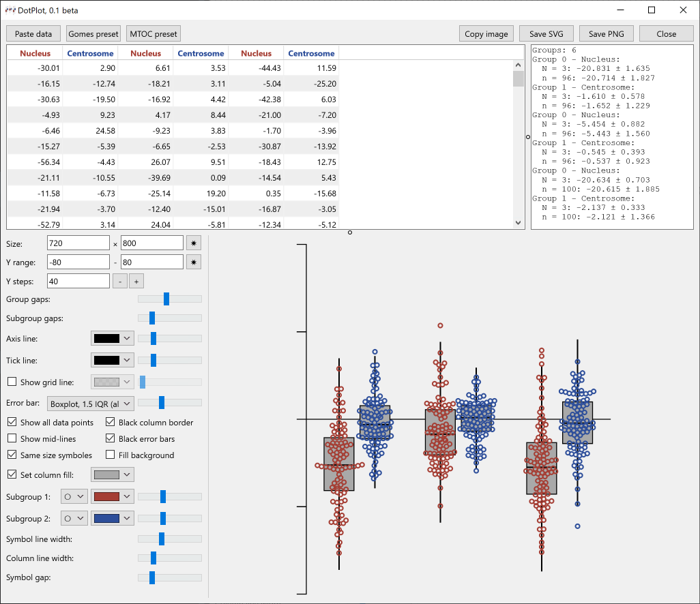Click the Group gaps slider
The width and height of the screenshot is (700, 604).
[166, 299]
